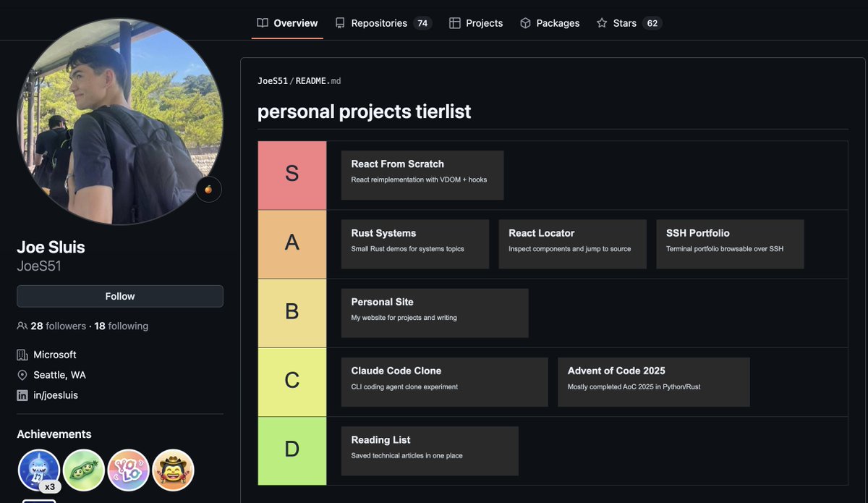Click the Quickdraw cowboy achievement badge
Viewport: 868px width, 503px height.
coord(174,470)
